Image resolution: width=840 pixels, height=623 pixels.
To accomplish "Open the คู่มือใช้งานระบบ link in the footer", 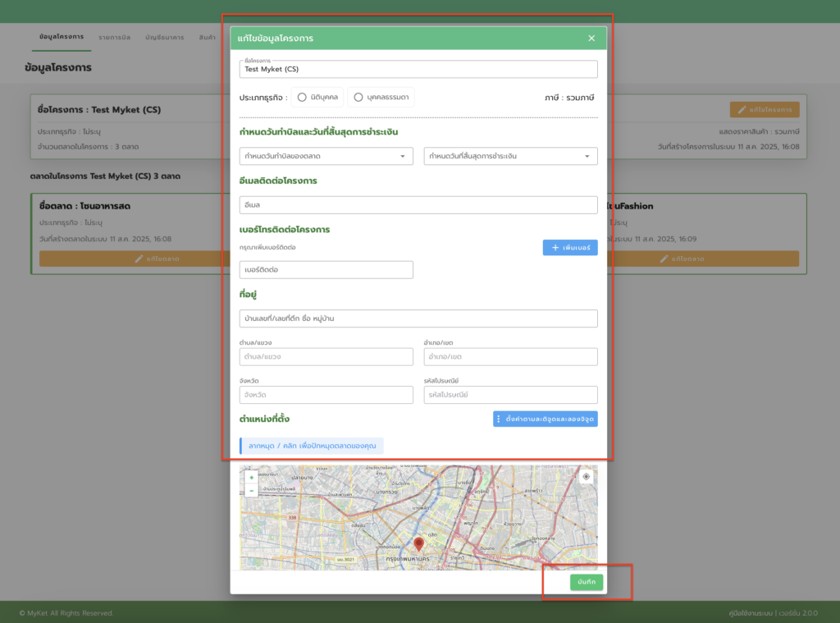I will pyautogui.click(x=750, y=613).
